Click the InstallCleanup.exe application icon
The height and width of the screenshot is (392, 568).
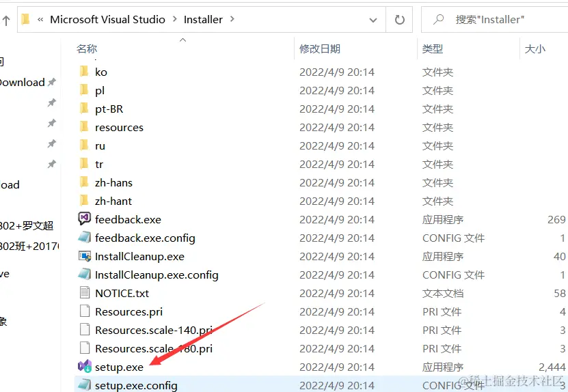click(84, 256)
